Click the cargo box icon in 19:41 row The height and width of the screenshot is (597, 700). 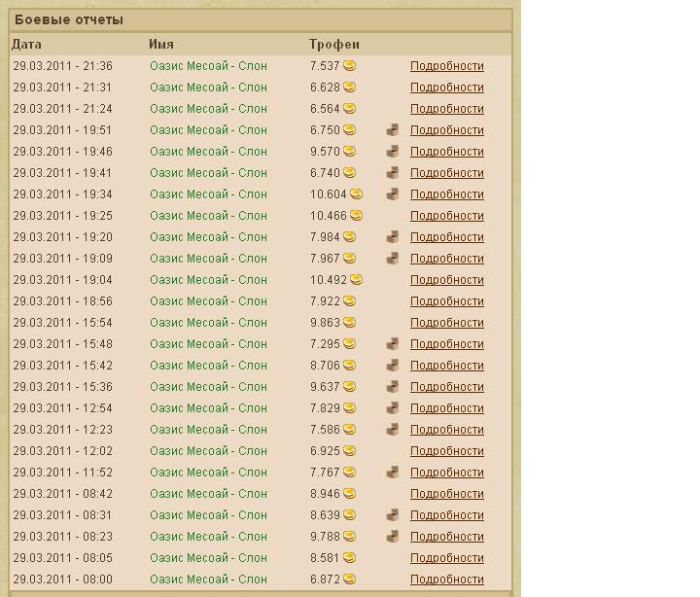[x=393, y=173]
